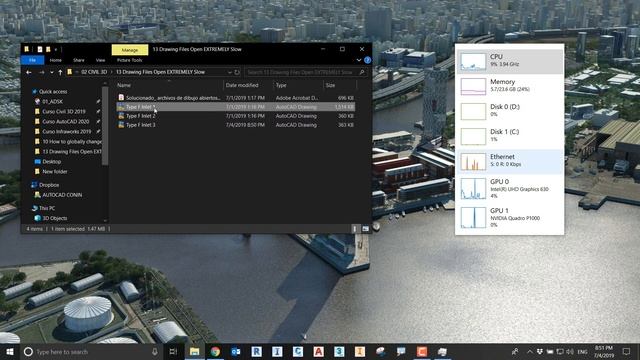Switch to large thumbnails view in status bar
The height and width of the screenshot is (360, 640).
click(365, 229)
